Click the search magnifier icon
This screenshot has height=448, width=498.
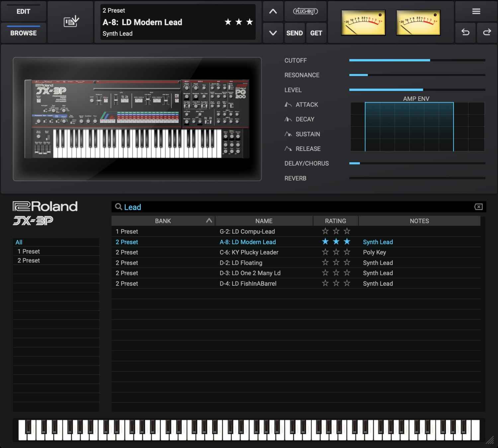pyautogui.click(x=119, y=207)
